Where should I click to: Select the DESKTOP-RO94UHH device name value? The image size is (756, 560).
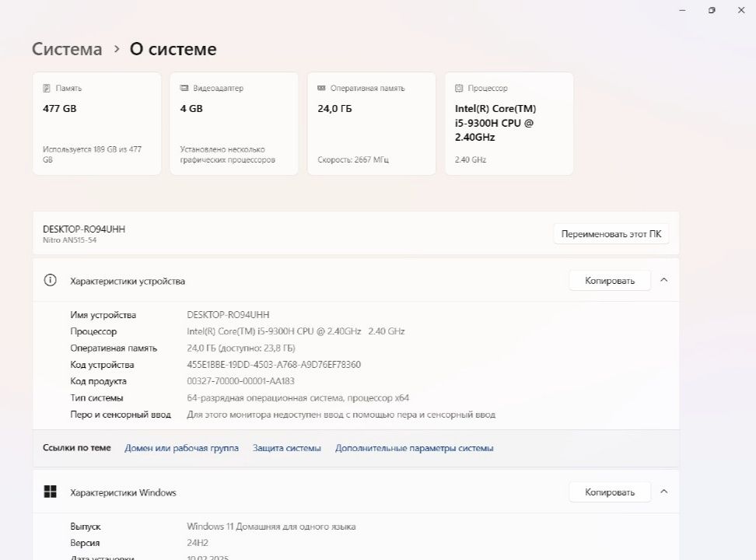pyautogui.click(x=228, y=315)
